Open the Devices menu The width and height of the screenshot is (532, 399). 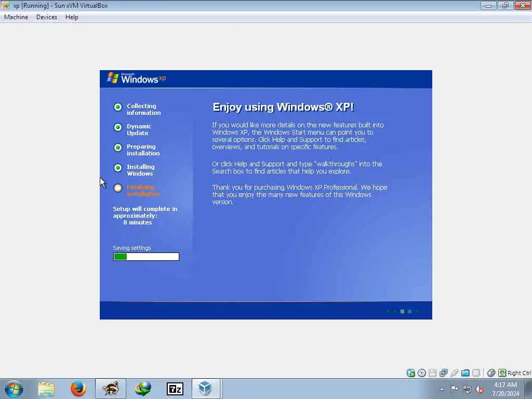click(46, 17)
